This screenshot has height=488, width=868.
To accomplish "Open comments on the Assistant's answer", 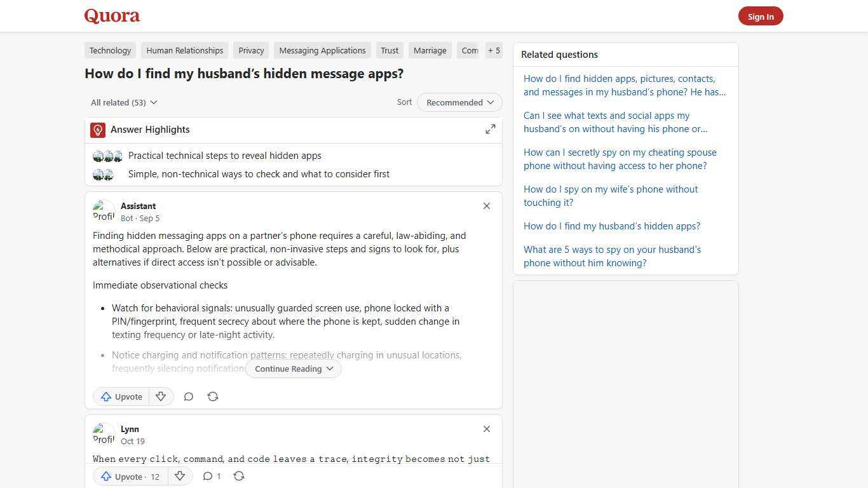I will 188,396.
